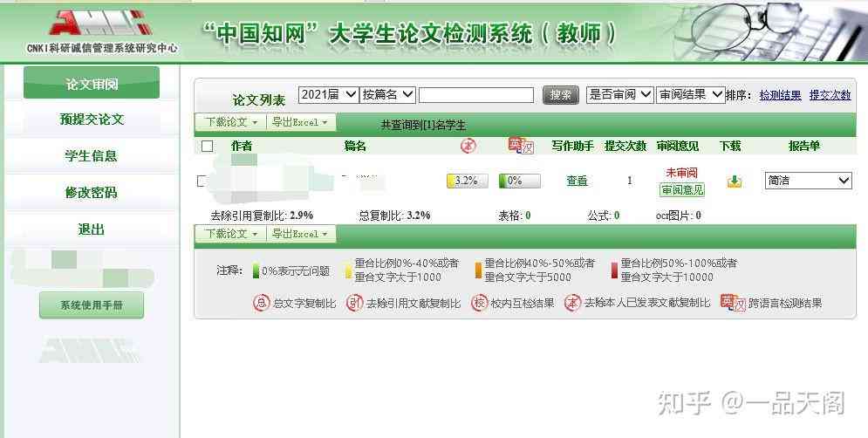Screen dimensions: 868x438
Task: Click the 本 self-published legend icon
Action: coord(572,303)
